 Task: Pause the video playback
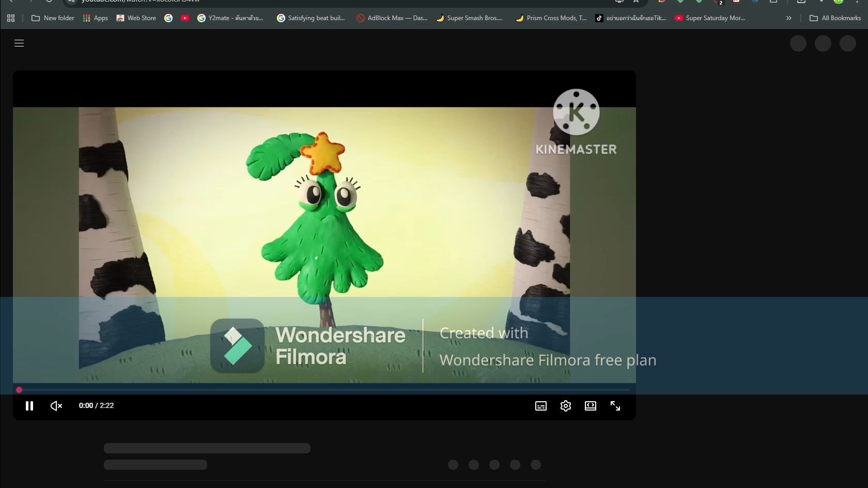coord(29,406)
